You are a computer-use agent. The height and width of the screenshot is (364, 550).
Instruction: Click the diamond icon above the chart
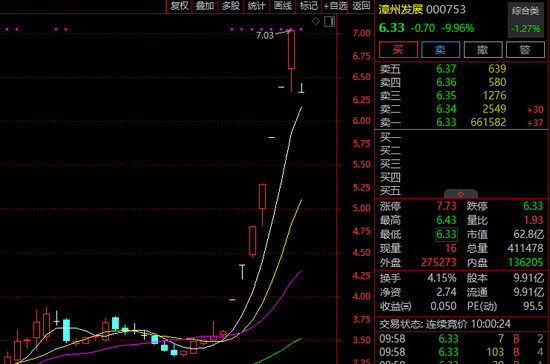pyautogui.click(x=316, y=21)
